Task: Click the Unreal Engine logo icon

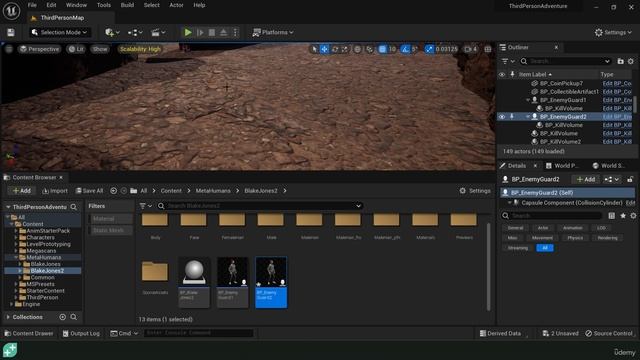Action: [11, 11]
